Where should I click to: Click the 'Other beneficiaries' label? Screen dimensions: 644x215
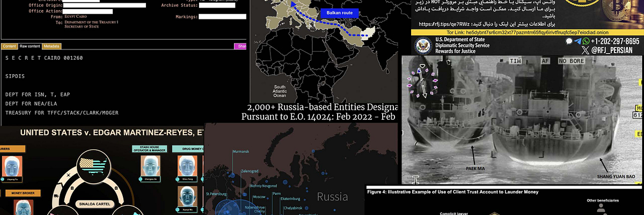[x=603, y=201]
